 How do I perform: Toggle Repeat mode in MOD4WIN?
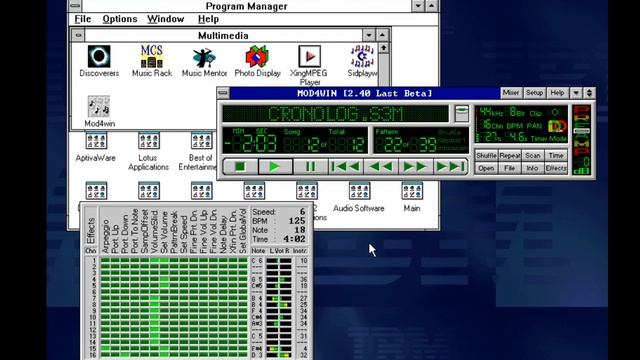click(x=509, y=156)
